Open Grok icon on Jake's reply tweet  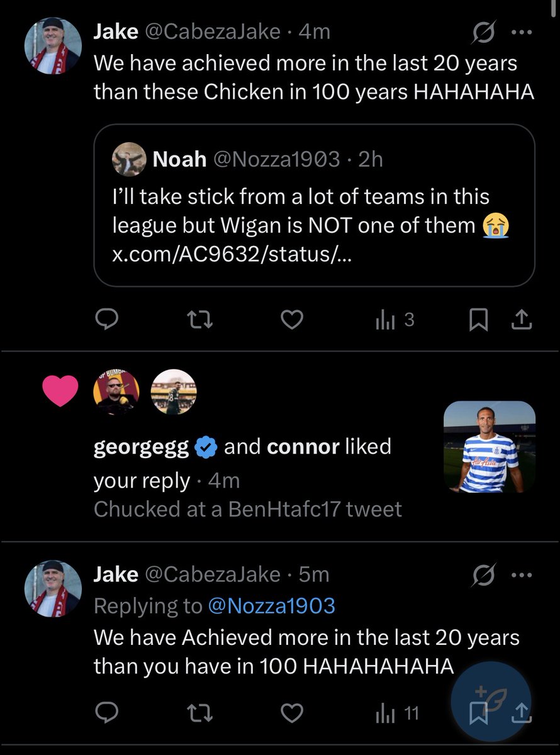point(483,574)
